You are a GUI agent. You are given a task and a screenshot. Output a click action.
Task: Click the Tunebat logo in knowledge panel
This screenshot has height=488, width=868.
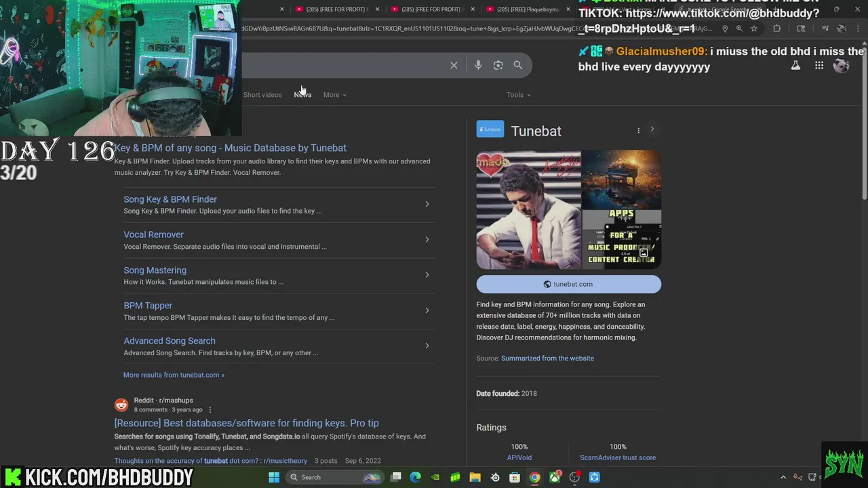pyautogui.click(x=490, y=129)
